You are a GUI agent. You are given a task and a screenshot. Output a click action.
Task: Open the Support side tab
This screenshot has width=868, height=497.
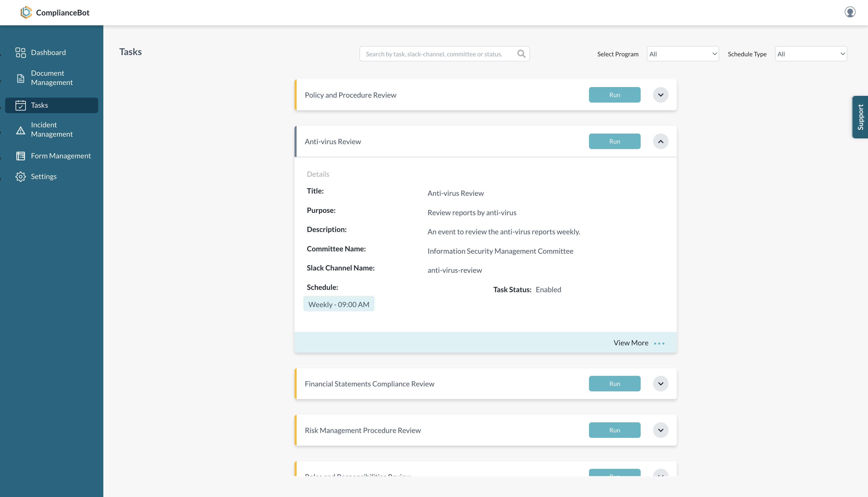(x=860, y=117)
